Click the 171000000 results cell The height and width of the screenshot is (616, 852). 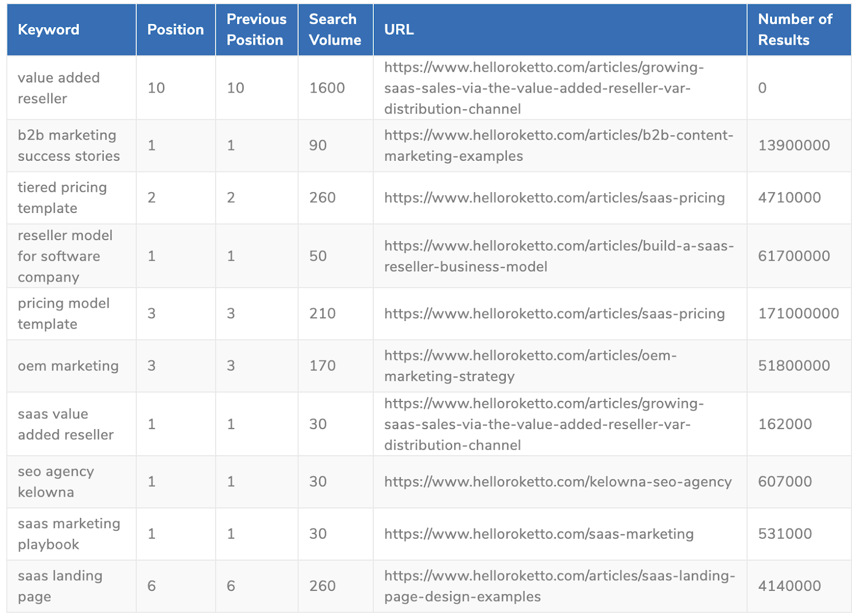[798, 314]
